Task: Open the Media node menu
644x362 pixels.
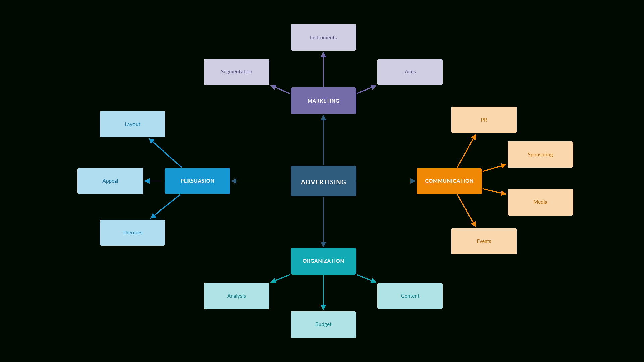Action: point(540,202)
